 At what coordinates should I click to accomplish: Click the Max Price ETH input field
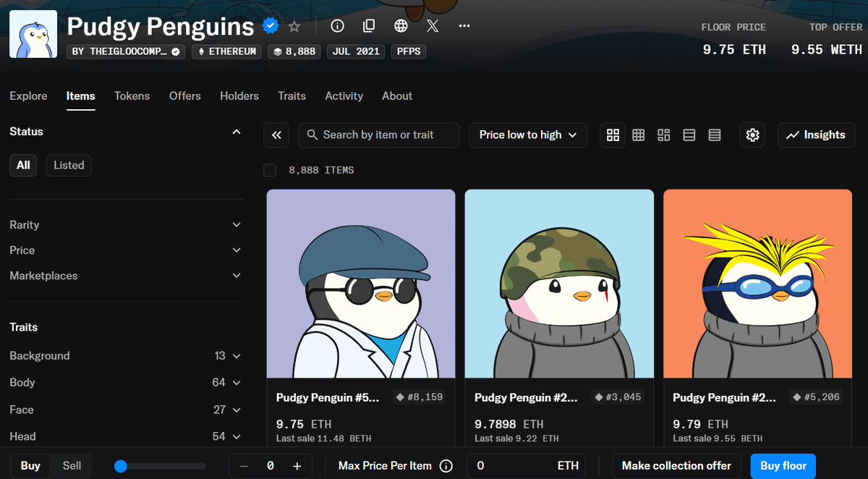point(526,466)
